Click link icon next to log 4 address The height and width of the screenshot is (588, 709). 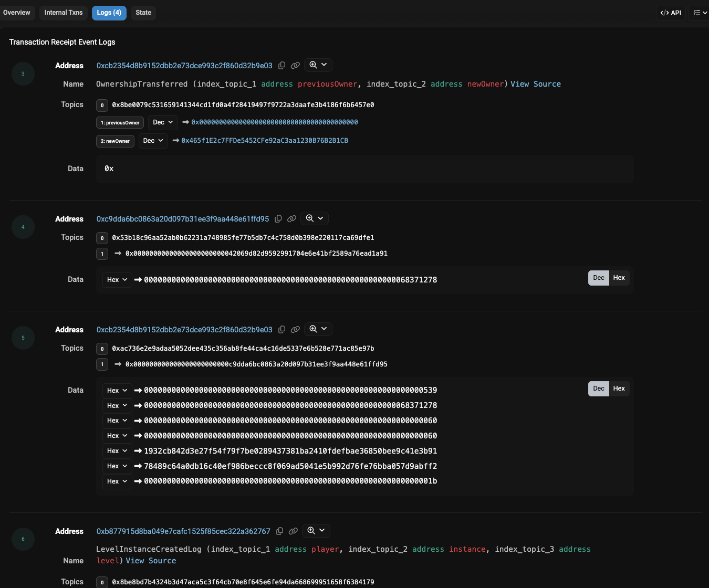click(x=292, y=219)
